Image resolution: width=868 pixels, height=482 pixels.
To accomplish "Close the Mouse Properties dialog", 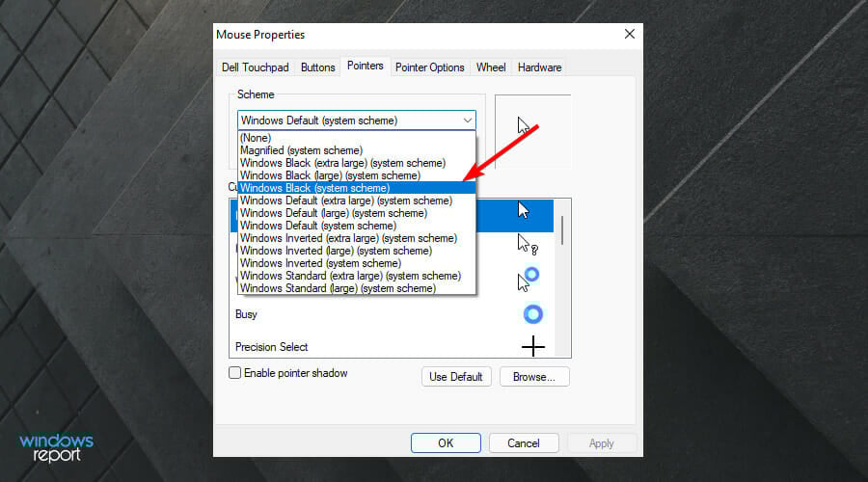I will click(630, 35).
